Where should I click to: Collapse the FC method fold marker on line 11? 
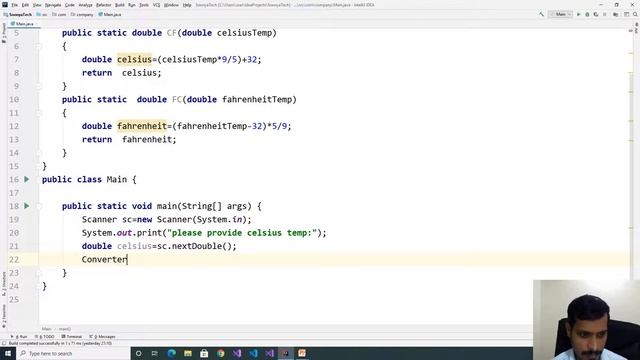(39, 113)
